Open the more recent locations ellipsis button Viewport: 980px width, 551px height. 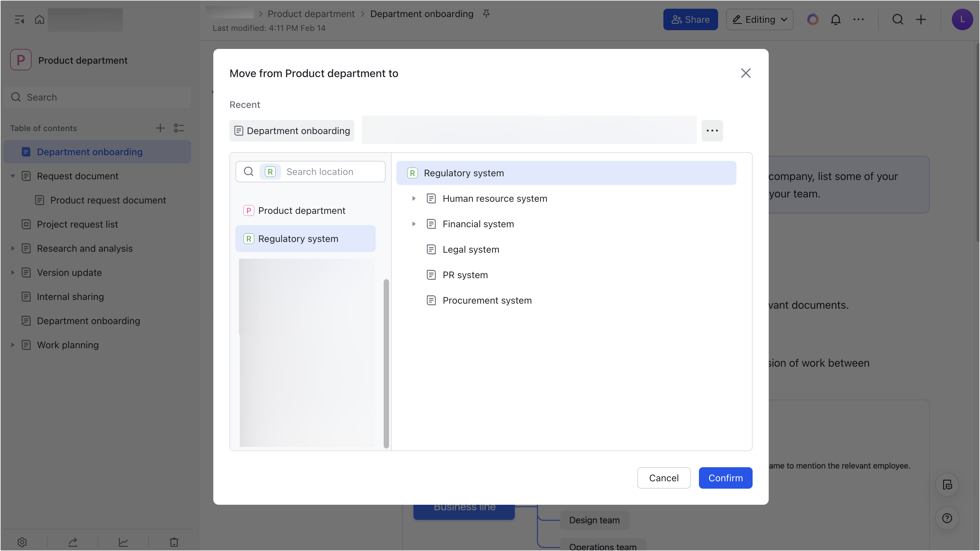[x=712, y=130]
